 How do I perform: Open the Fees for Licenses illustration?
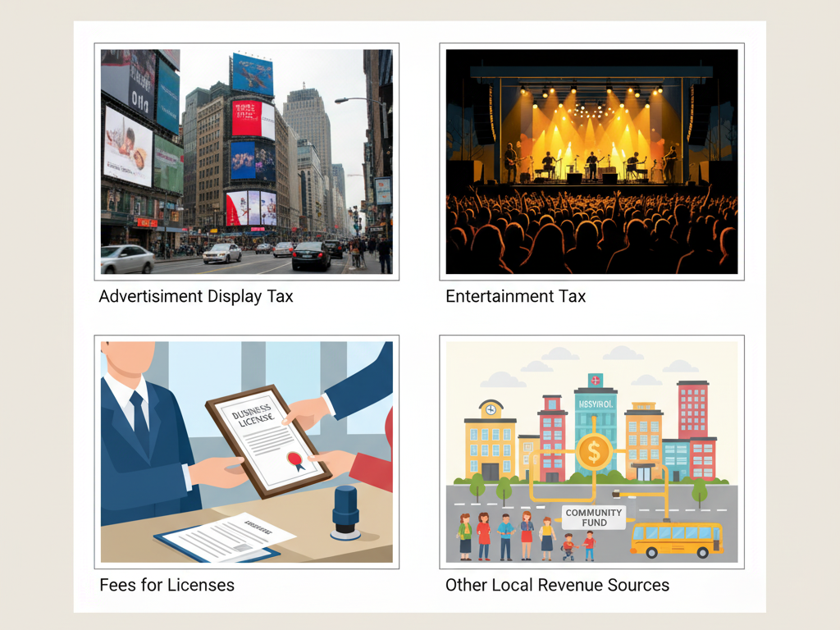246,451
